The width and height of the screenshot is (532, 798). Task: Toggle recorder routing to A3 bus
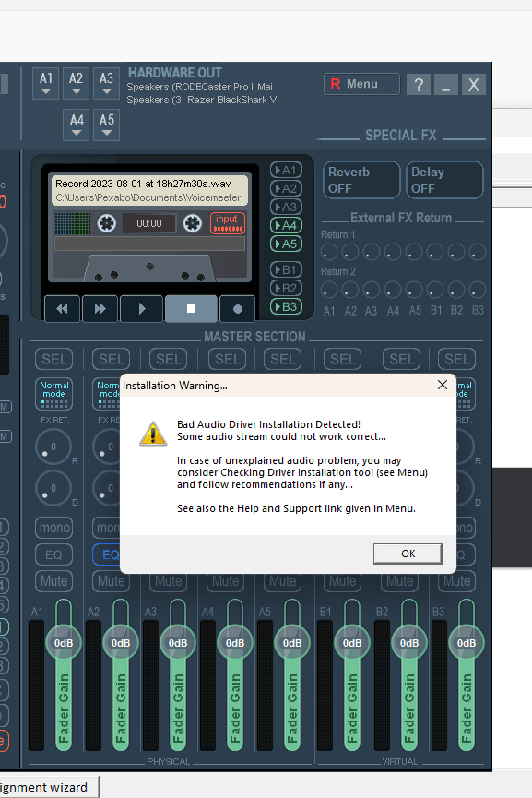[287, 208]
